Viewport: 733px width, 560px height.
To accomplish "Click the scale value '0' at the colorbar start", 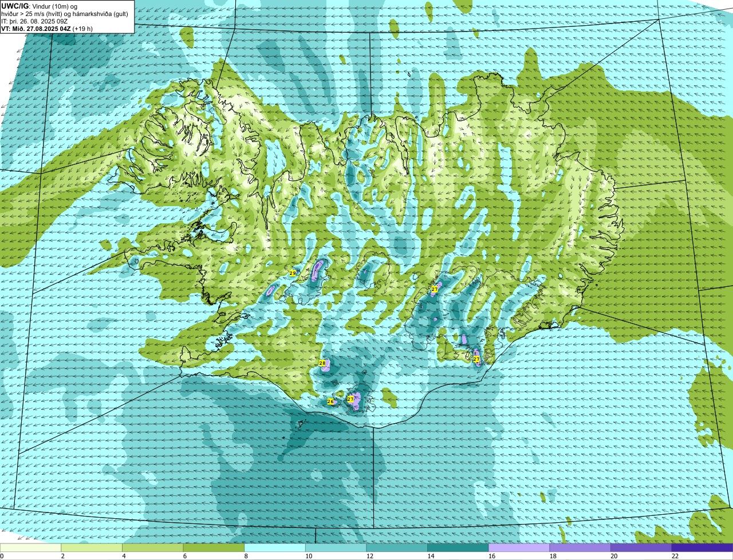I will coord(2,556).
